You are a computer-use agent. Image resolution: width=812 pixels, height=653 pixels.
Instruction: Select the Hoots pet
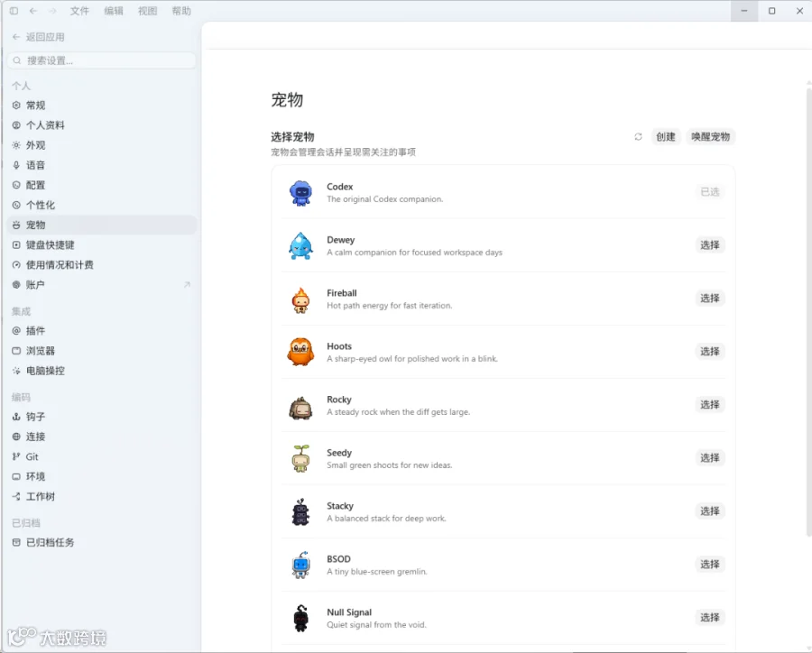point(709,352)
